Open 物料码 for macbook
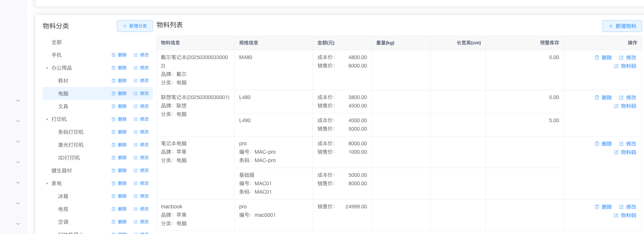Image resolution: width=644 pixels, height=234 pixels. click(625, 215)
